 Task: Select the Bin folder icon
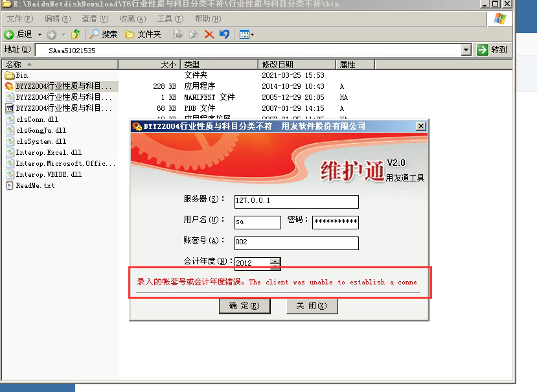pos(10,75)
